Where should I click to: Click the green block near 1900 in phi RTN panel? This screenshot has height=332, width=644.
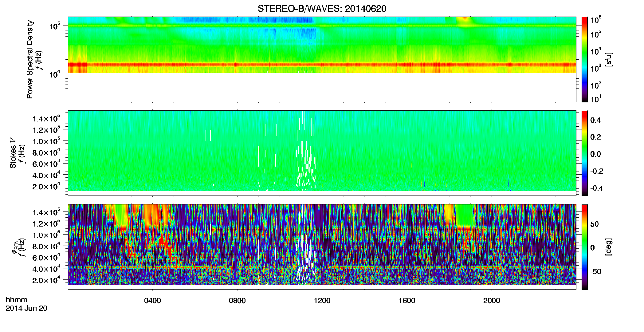tap(464, 215)
